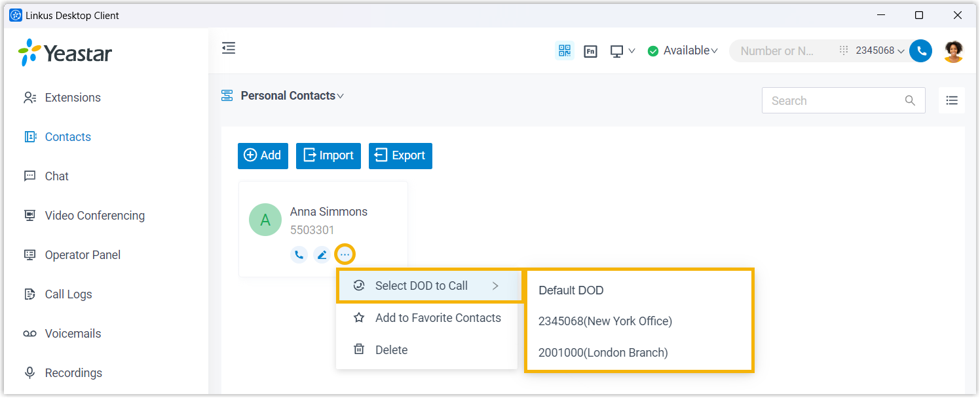Open the dial pad grid icon
The height and width of the screenshot is (398, 980).
(x=844, y=50)
